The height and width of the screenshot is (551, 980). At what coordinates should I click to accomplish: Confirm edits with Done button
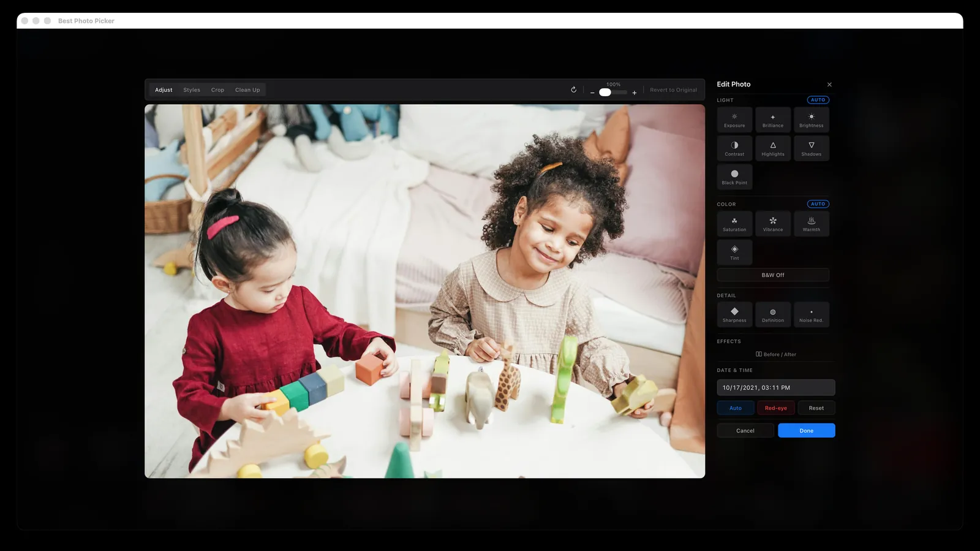807,431
